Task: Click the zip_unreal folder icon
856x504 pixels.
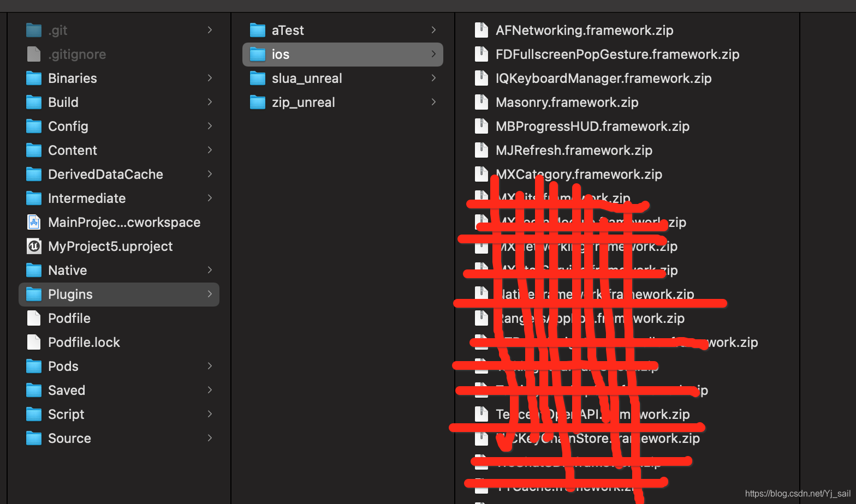Action: [258, 102]
